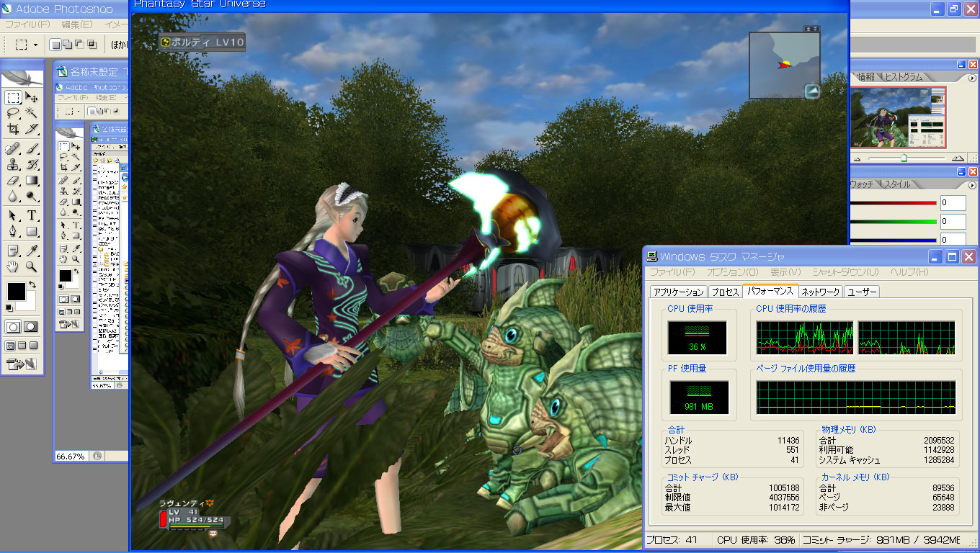980x553 pixels.
Task: Click the green channel color slider
Action: point(894,222)
